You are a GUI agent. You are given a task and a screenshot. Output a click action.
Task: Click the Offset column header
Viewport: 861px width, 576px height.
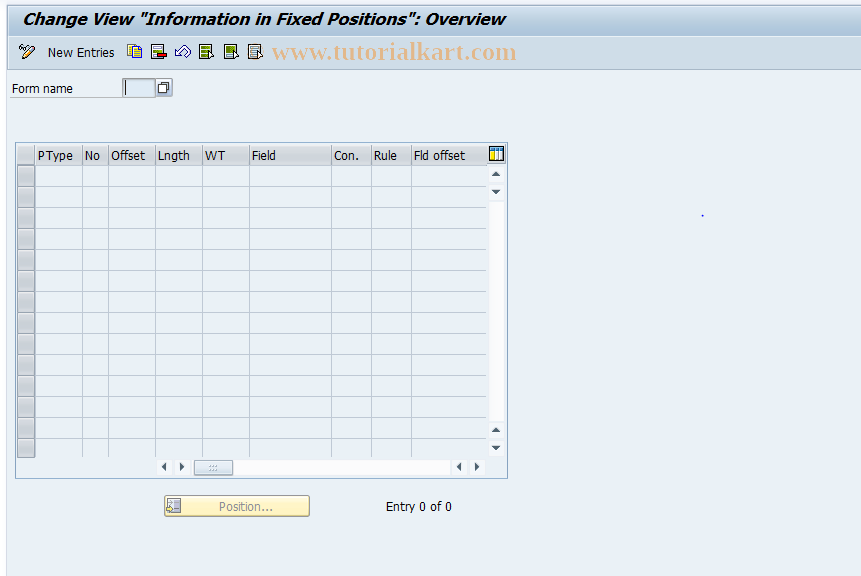coord(132,155)
